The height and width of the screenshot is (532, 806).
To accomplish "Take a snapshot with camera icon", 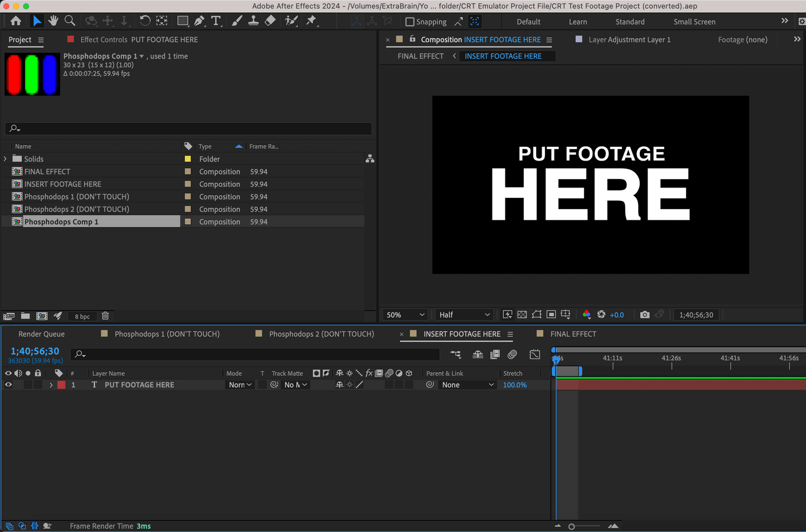I will click(645, 315).
